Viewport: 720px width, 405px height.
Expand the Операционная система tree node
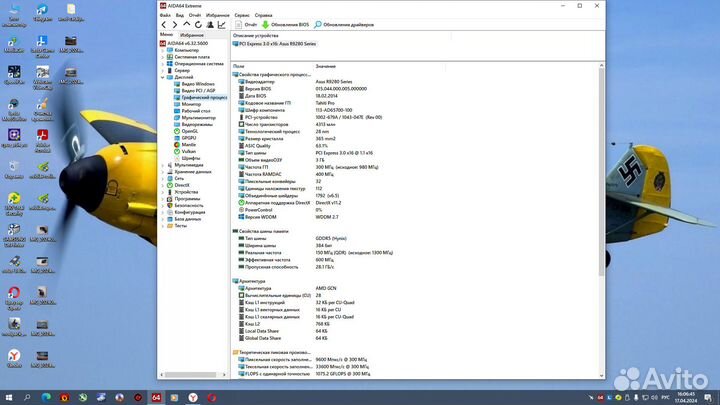point(163,64)
